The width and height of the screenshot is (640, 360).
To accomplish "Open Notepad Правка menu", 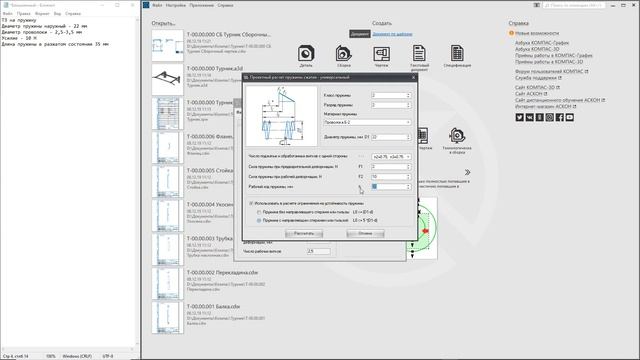I will point(24,13).
